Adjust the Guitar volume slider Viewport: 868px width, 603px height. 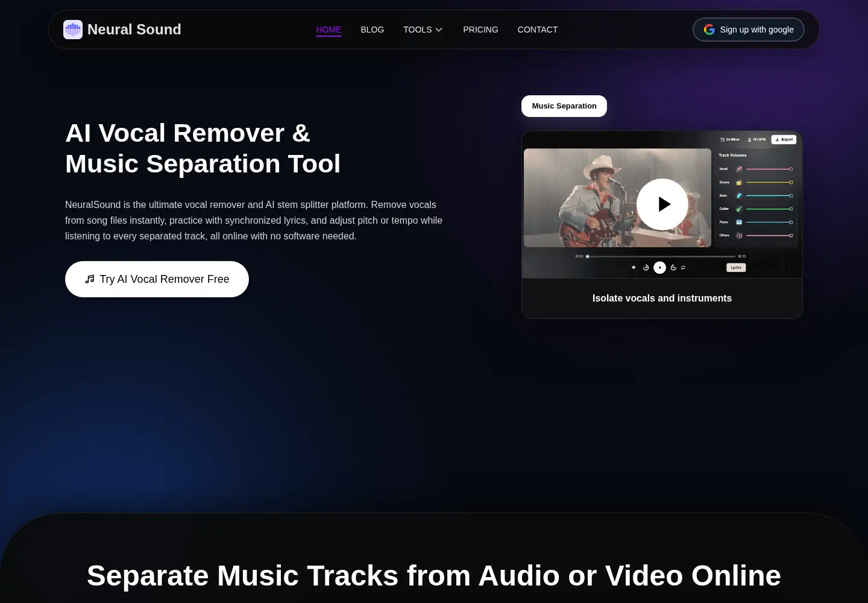tap(769, 209)
